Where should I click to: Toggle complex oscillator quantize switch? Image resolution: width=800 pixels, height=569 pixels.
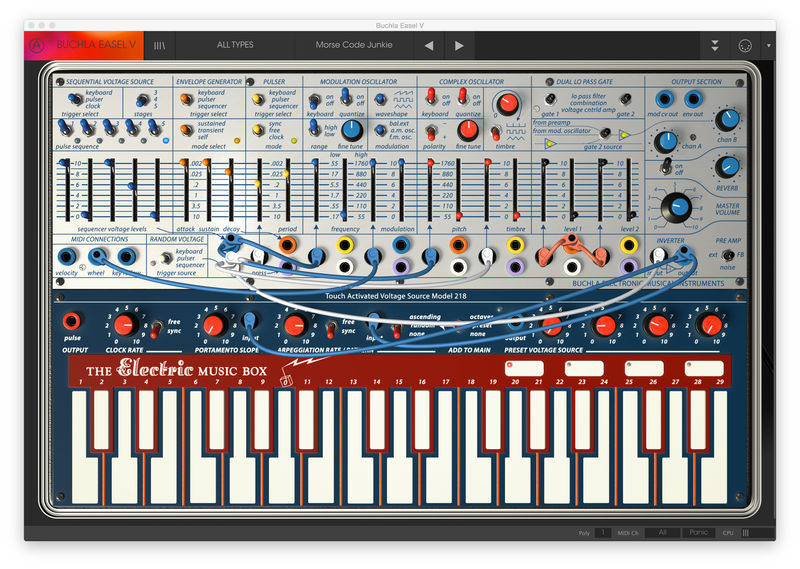462,96
